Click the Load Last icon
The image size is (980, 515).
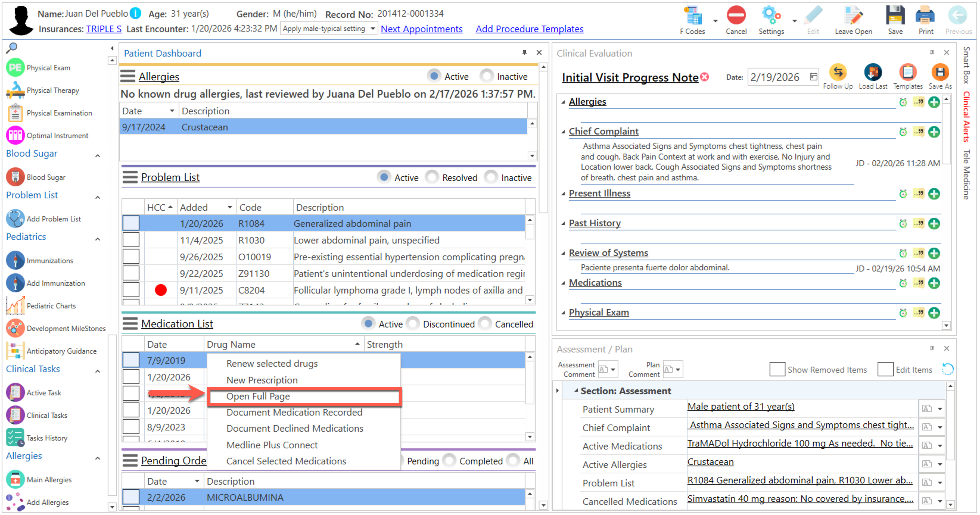point(873,73)
